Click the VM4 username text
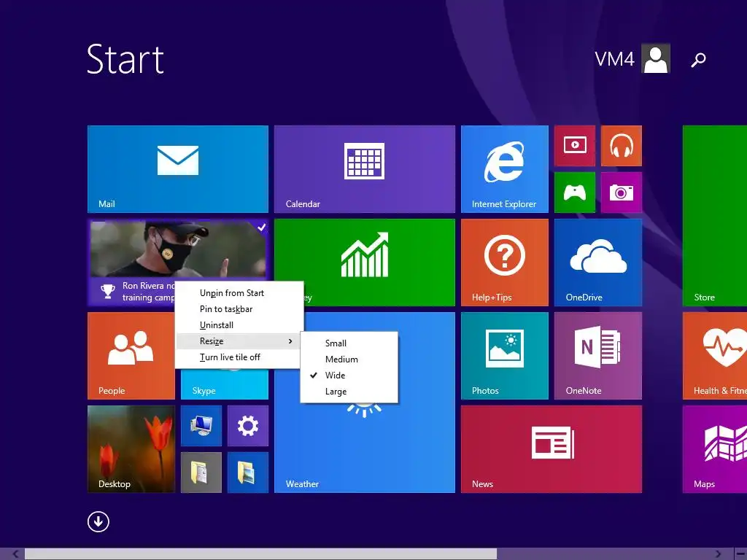Viewport: 747px width, 560px height. [x=614, y=59]
